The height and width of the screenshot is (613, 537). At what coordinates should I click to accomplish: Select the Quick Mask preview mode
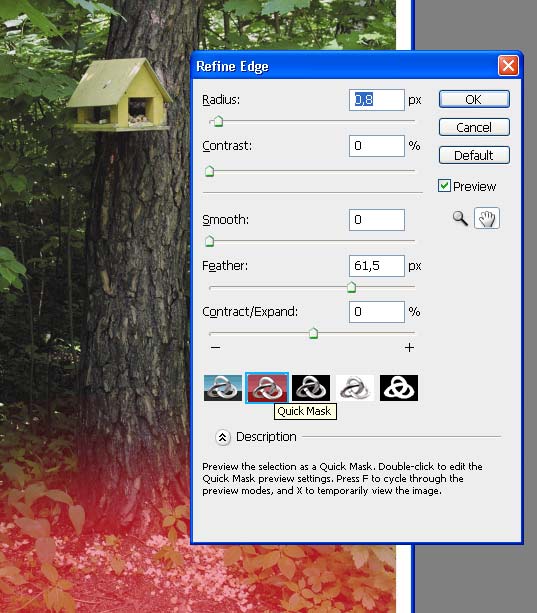267,388
